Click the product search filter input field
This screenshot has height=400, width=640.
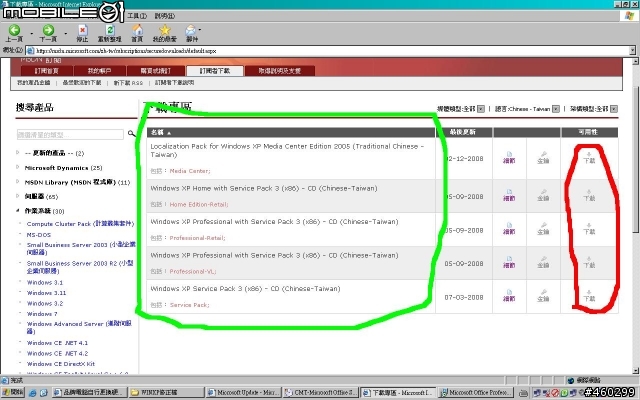tap(70, 135)
